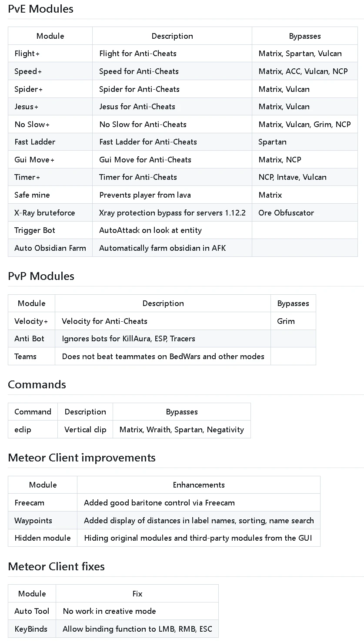Select the Waypoints enhancements text
Screen dimensions: 364x643
(x=199, y=521)
